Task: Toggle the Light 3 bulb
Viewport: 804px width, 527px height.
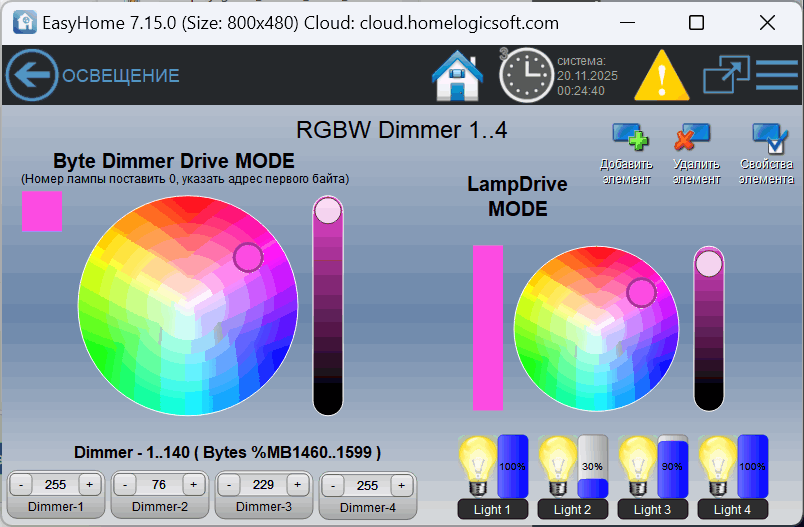Action: pos(637,465)
